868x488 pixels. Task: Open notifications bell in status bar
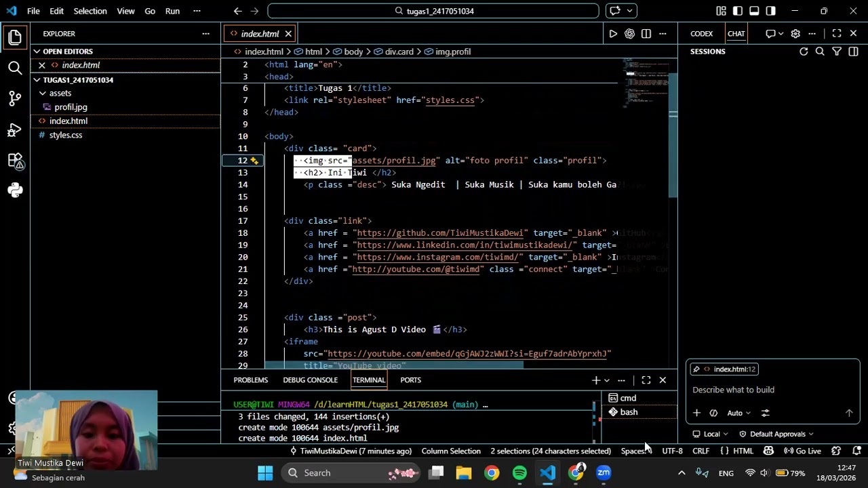[x=857, y=451]
